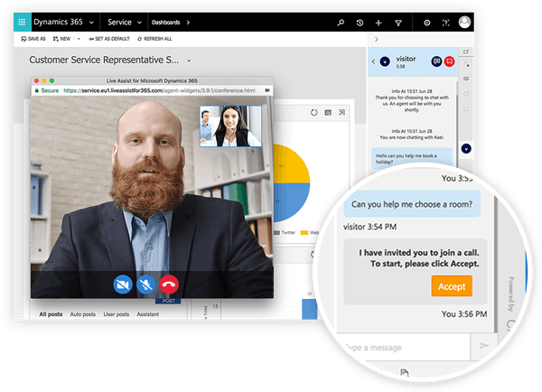Open the Dynamics 365 app launcher grid
542x392 pixels.
click(22, 22)
